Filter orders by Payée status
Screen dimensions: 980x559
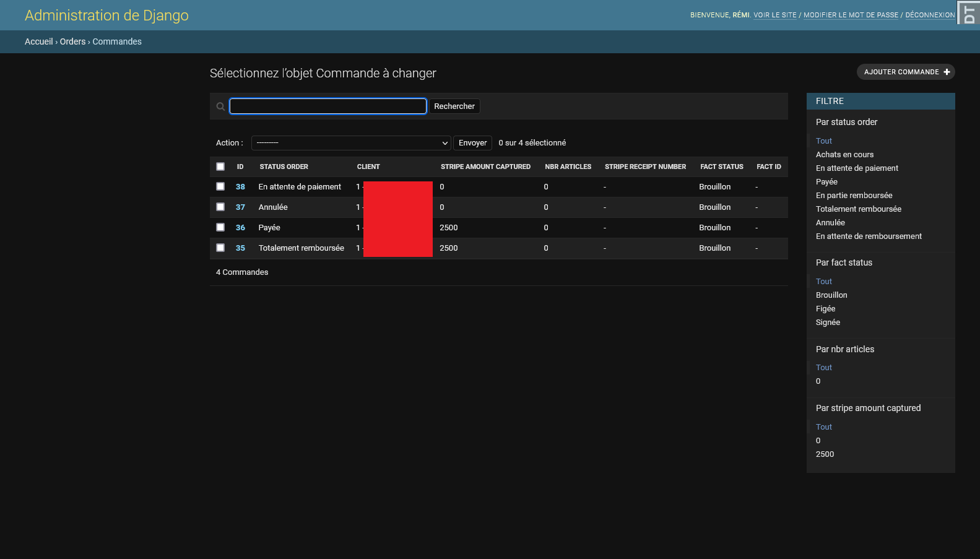tap(826, 181)
